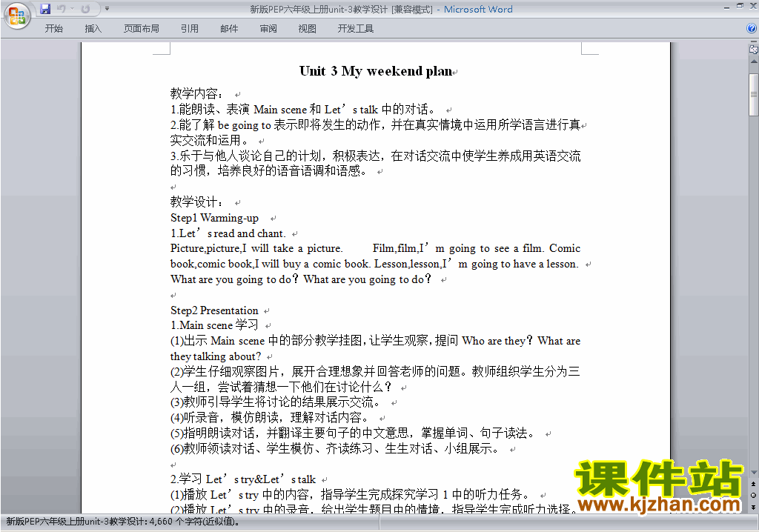Switch to the 视图 ribbon tab
Image resolution: width=759 pixels, height=532 pixels.
308,29
